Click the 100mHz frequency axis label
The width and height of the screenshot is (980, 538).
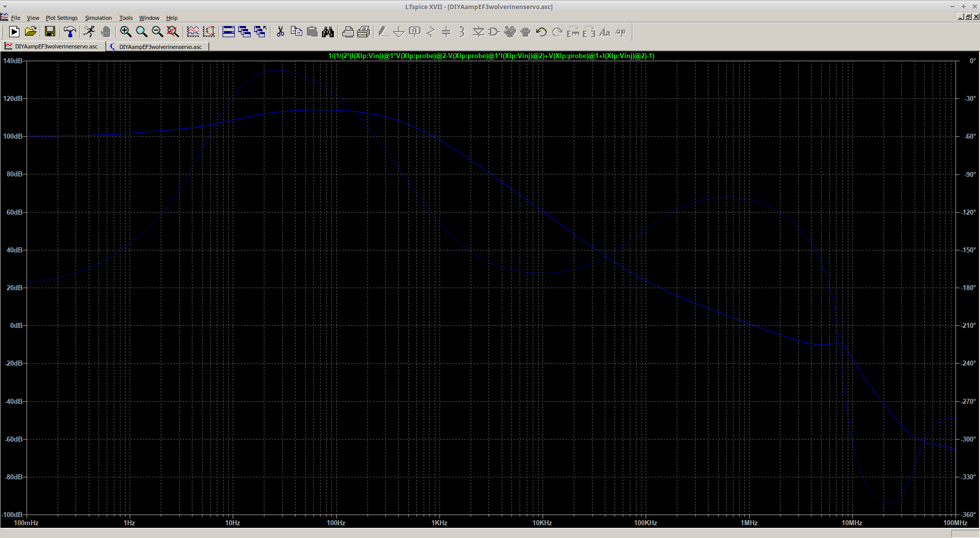click(26, 523)
